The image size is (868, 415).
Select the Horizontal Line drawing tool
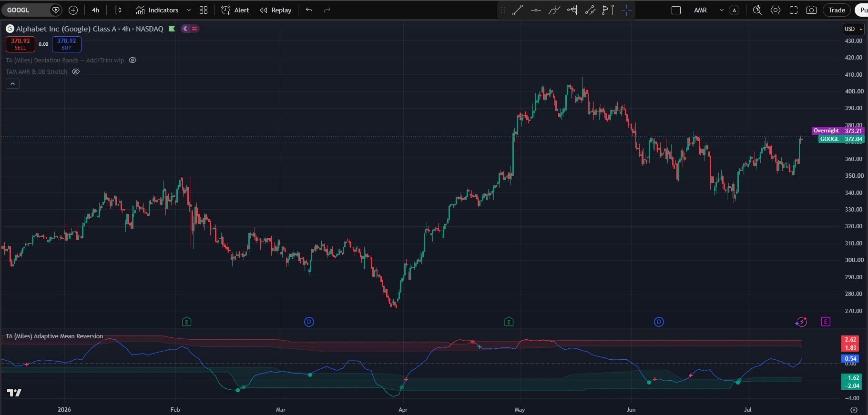536,10
